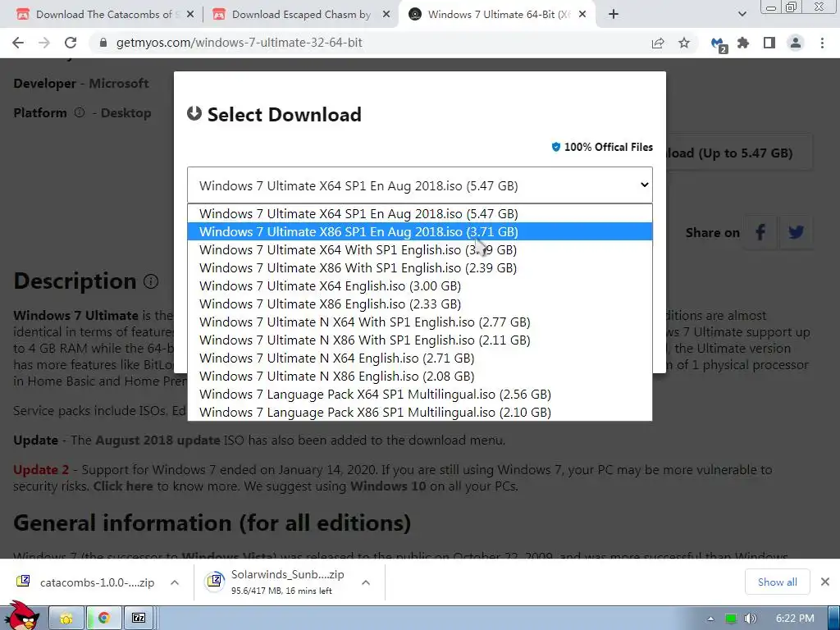Click the Select Download arrow icon
This screenshot has height=630, width=840.
pyautogui.click(x=194, y=113)
